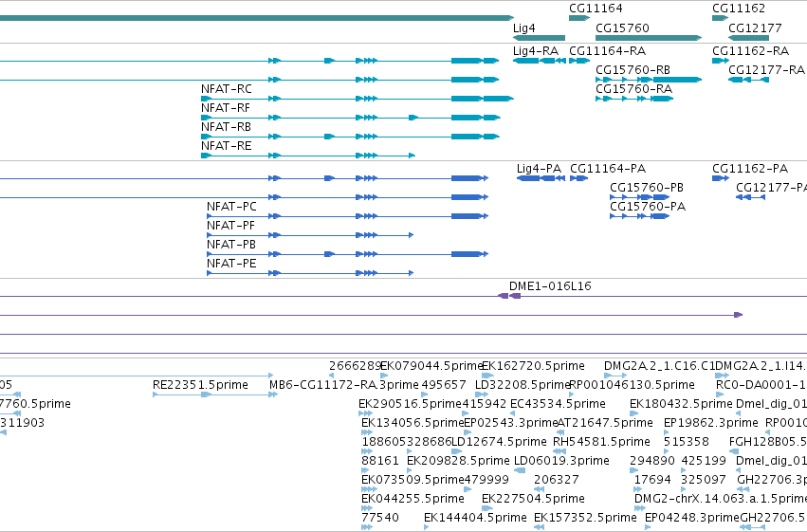This screenshot has width=807, height=532.
Task: Click the DME1-016L16 BAC label
Action: [550, 286]
